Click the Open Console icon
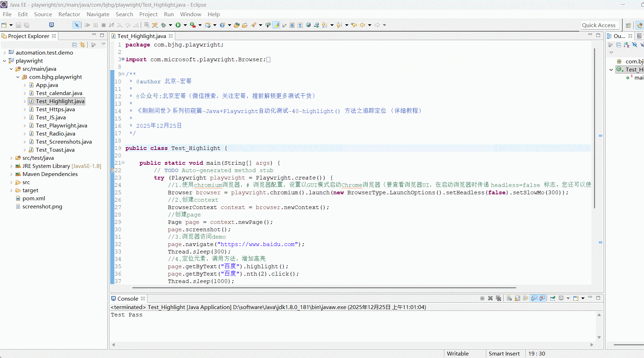Image resolution: width=644 pixels, height=358 pixels. 576,298
